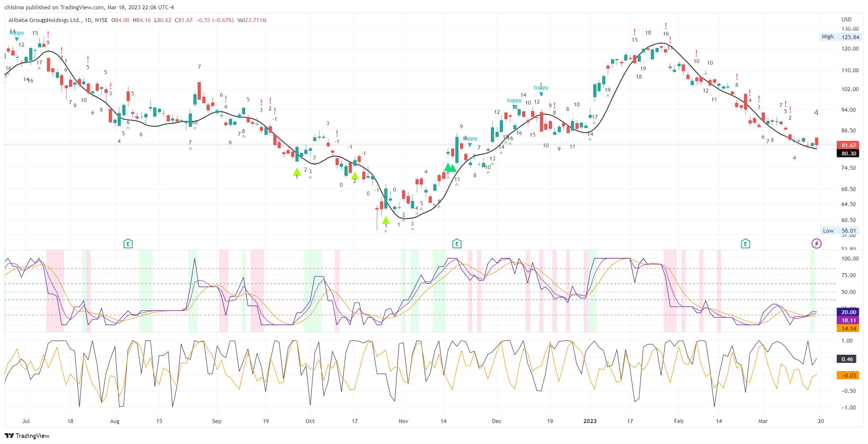The width and height of the screenshot is (868, 444).
Task: Click the earnings E icon near August
Action: (128, 244)
